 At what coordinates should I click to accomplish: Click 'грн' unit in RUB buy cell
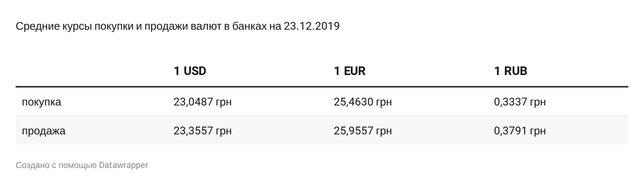pyautogui.click(x=538, y=103)
